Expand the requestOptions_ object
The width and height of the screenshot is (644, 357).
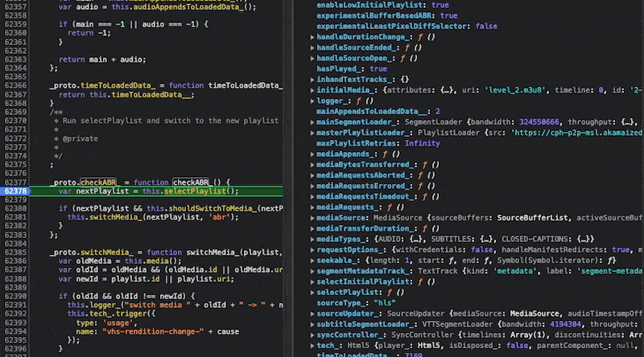312,250
